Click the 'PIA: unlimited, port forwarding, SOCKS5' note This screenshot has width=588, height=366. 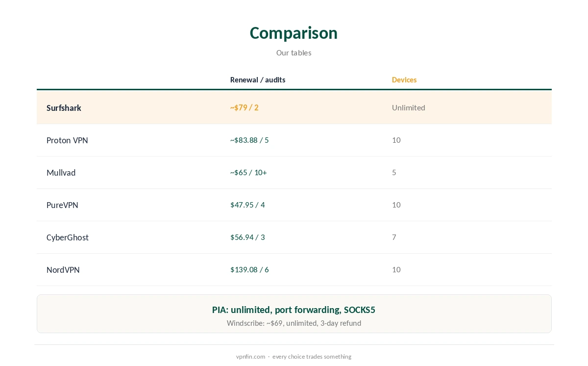294,310
